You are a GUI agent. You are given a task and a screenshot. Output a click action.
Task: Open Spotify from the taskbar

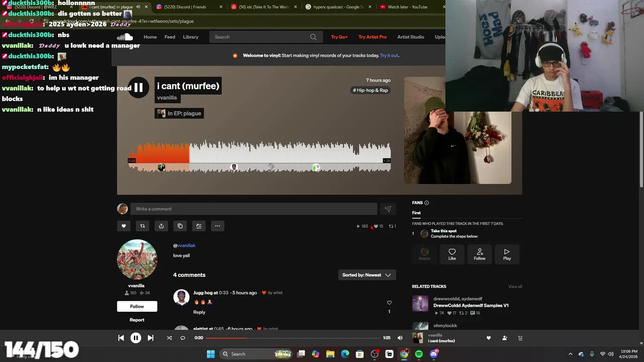coord(419,354)
